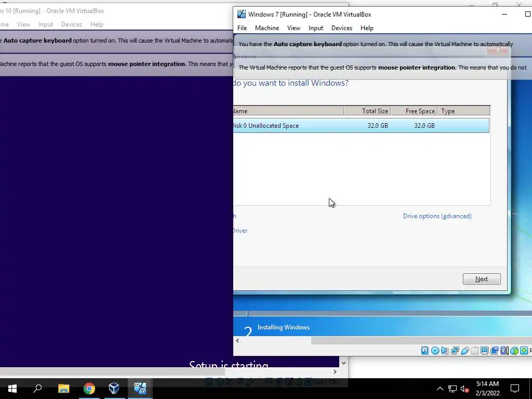Switch to VirtualBox Manager taskbar icon
The width and height of the screenshot is (532, 399).
[114, 388]
